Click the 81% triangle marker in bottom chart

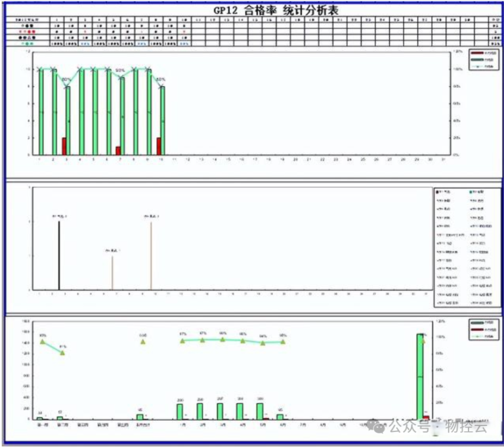pyautogui.click(x=62, y=352)
